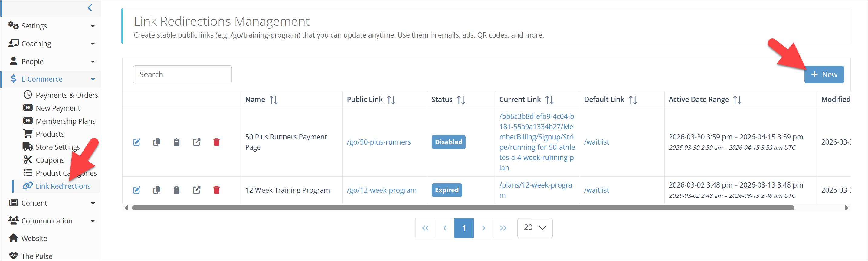
Task: Collapse the sidebar with the left chevron
Action: (x=90, y=8)
